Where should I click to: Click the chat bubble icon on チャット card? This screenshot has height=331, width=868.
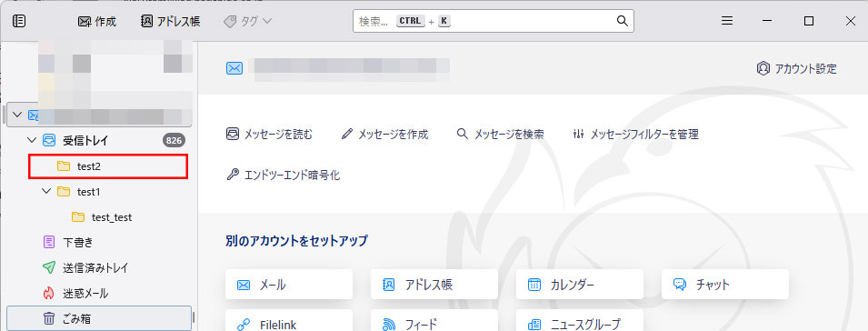(x=680, y=285)
